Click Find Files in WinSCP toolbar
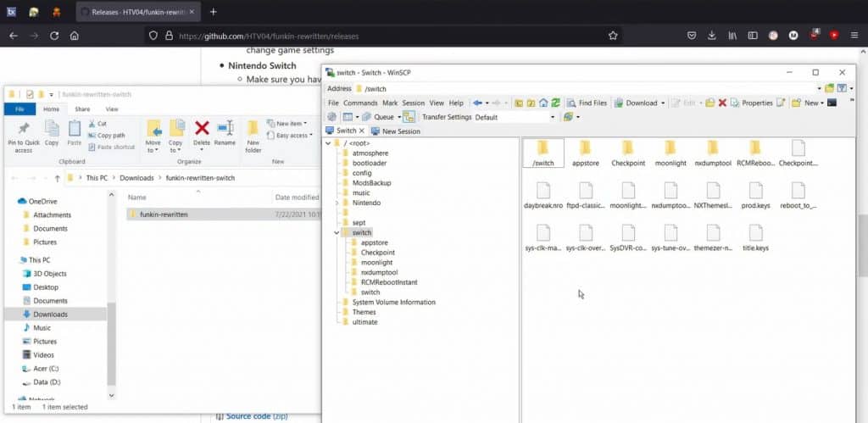This screenshot has width=868, height=423. pyautogui.click(x=587, y=103)
